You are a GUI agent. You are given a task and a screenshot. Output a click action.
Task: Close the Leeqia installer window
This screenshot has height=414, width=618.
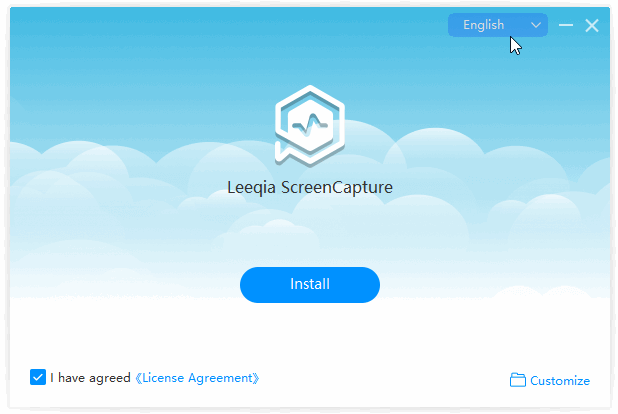click(x=592, y=26)
